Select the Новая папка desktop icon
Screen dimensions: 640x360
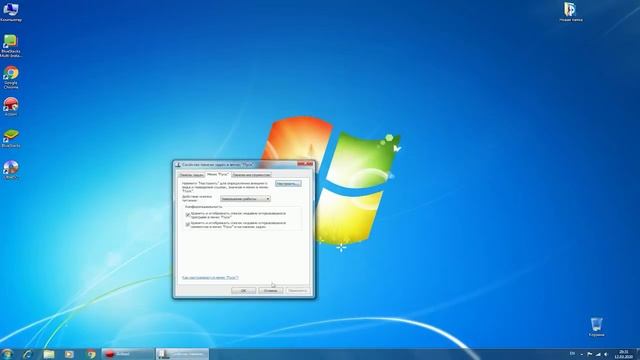click(x=571, y=11)
